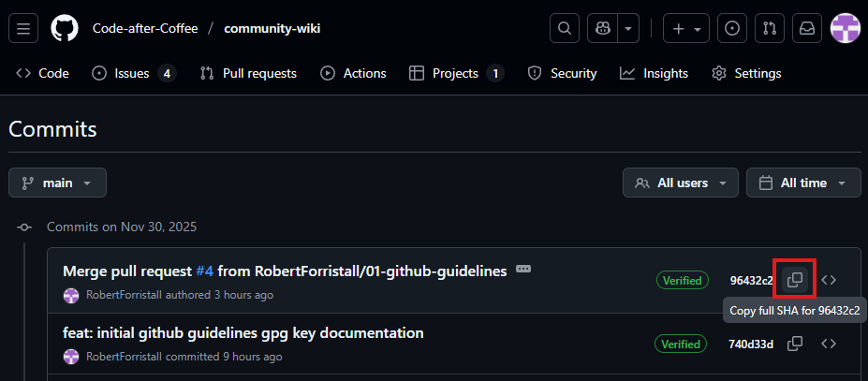This screenshot has height=381, width=868.
Task: Click the Issues count badge 4
Action: coord(167,73)
